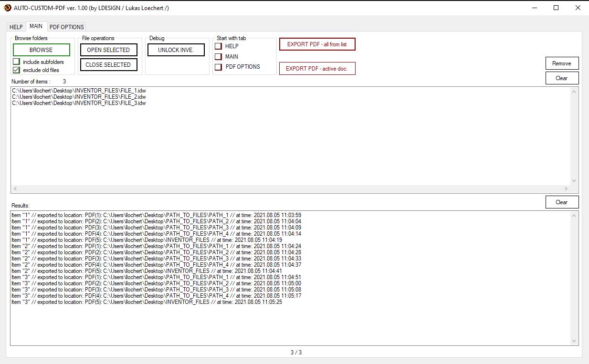Click result line Item "3" PDF(3) at 11:05:08
The image size is (589, 364).
156,290
